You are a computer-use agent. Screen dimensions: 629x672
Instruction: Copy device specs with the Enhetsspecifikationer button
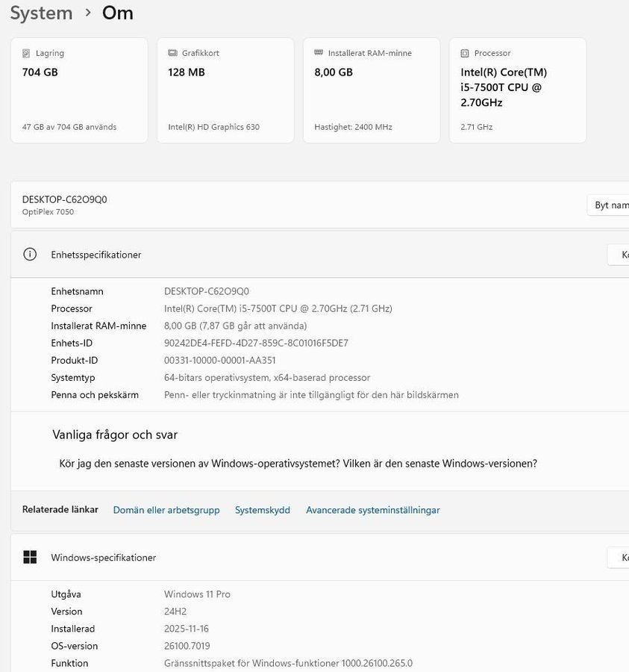619,255
